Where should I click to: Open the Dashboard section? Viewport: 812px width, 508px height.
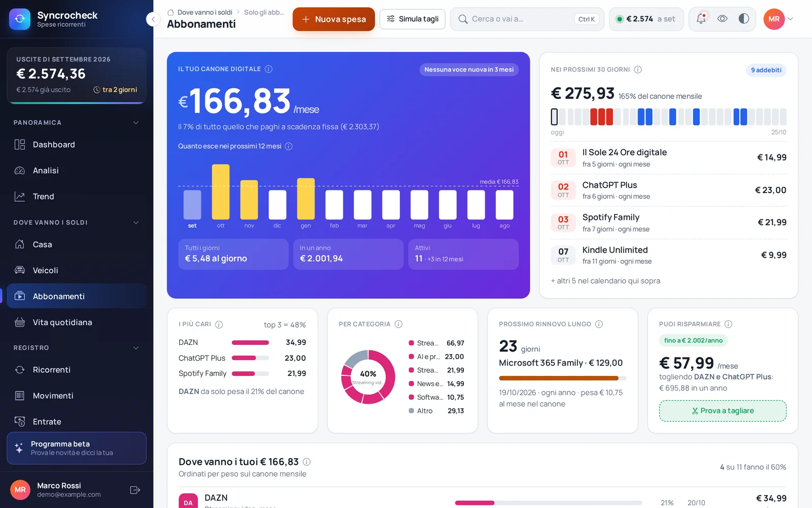pos(76,145)
